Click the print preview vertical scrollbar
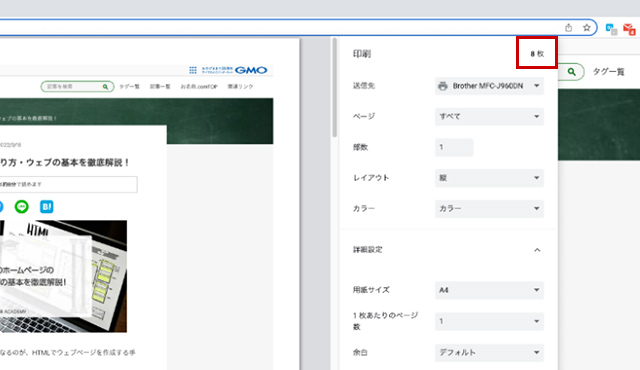 [335, 88]
